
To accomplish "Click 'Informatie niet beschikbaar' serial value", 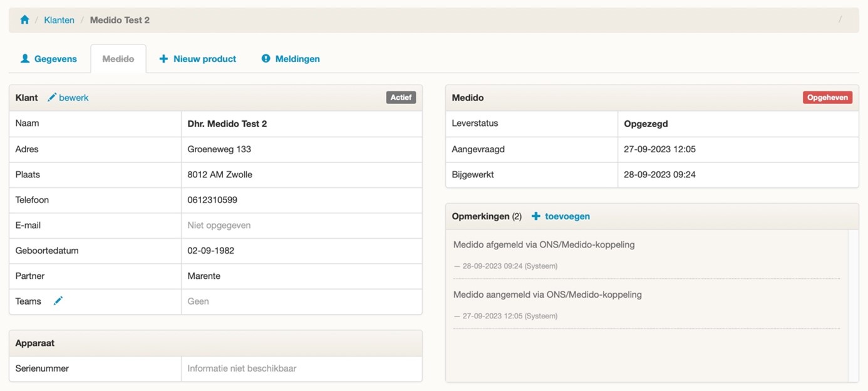I will (x=242, y=368).
